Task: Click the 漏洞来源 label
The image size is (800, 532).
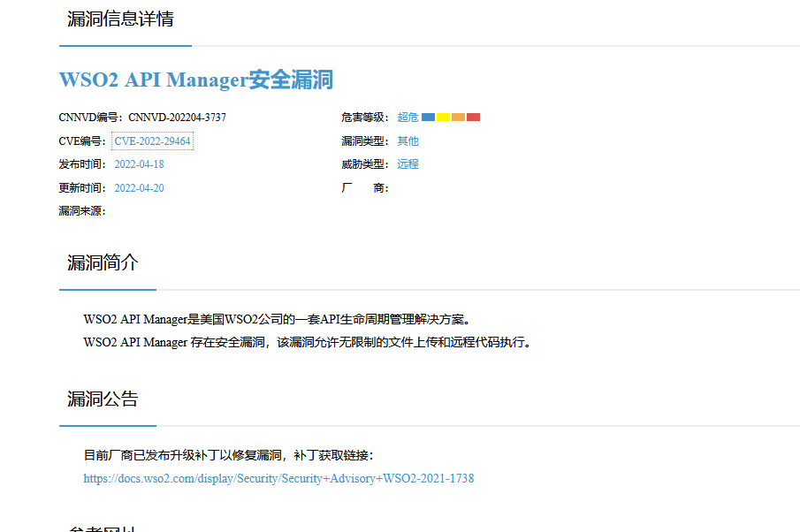Action: point(82,211)
